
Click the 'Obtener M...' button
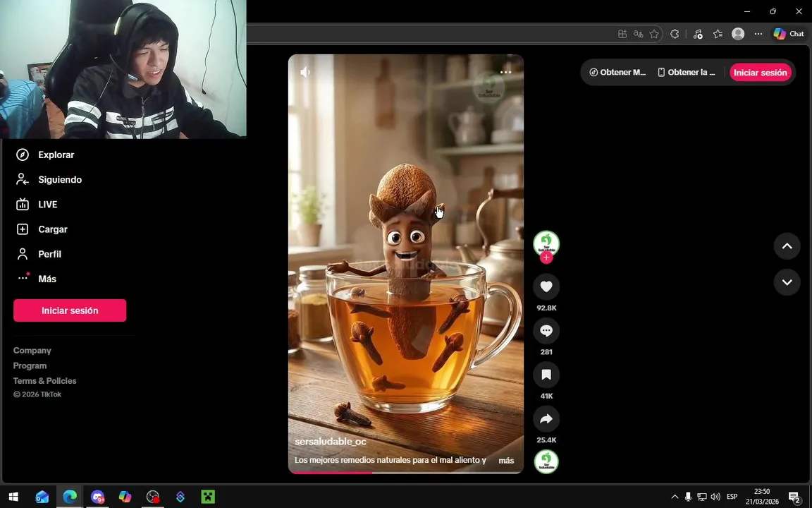pyautogui.click(x=617, y=73)
